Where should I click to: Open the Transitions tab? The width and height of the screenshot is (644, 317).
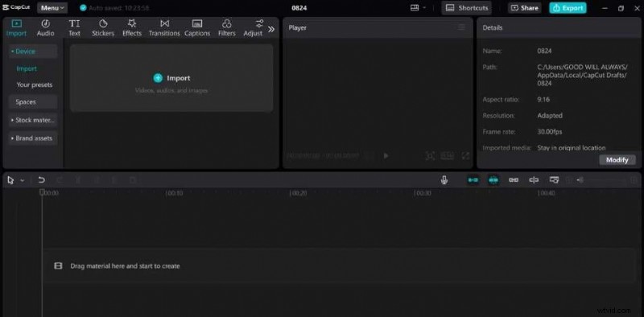pyautogui.click(x=164, y=28)
